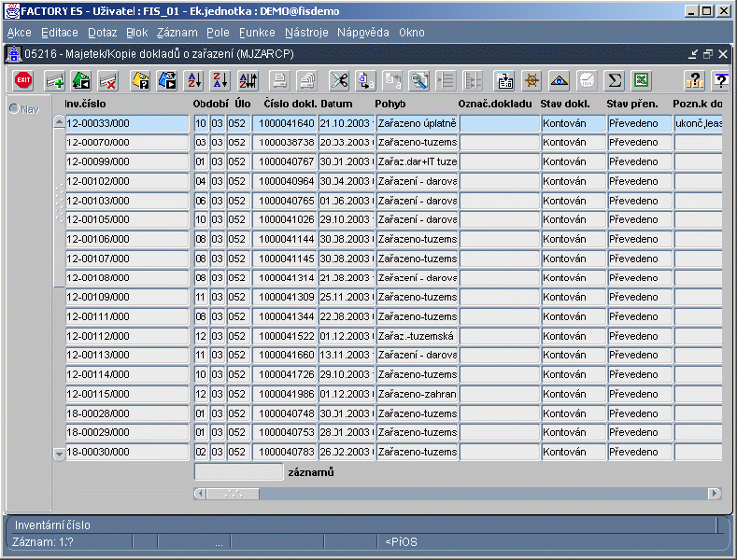Click the horizontal scrollbar thumb
The height and width of the screenshot is (560, 737).
click(x=234, y=494)
